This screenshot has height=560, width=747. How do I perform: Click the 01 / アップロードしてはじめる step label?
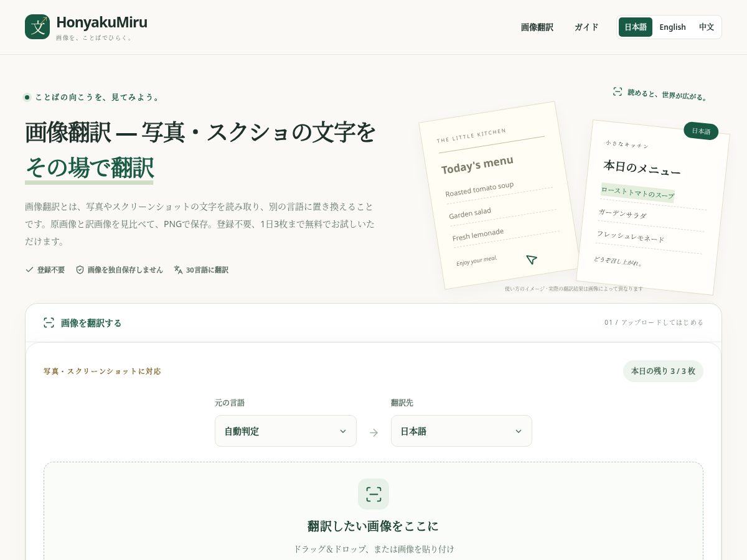coord(654,322)
